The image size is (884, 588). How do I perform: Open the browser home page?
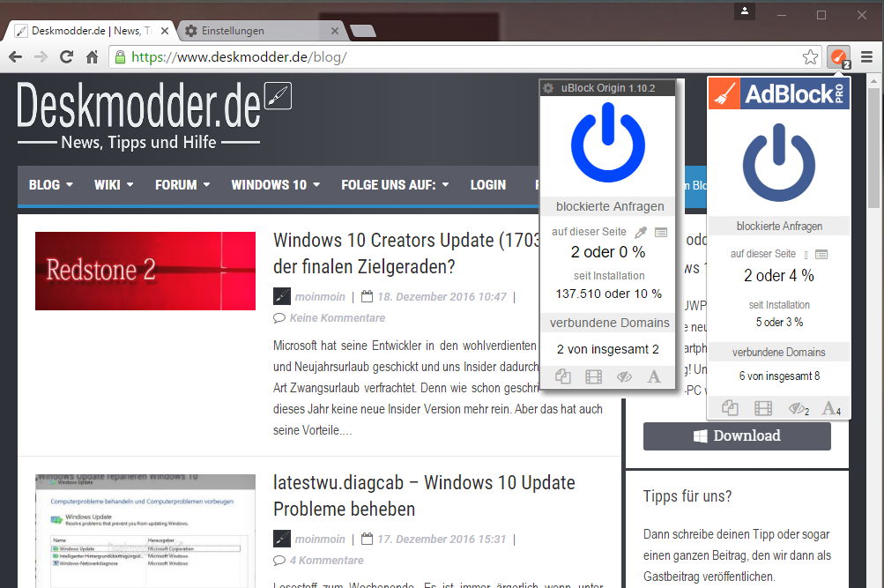[x=92, y=57]
